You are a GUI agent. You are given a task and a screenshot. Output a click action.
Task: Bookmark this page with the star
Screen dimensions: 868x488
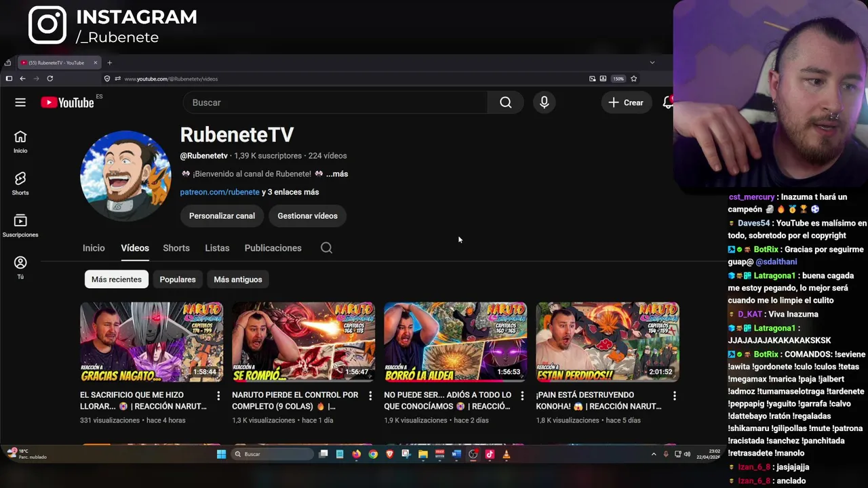[x=633, y=79]
